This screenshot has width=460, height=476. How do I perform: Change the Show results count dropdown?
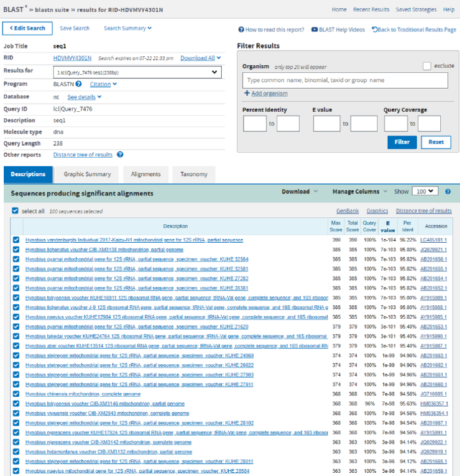tap(425, 191)
